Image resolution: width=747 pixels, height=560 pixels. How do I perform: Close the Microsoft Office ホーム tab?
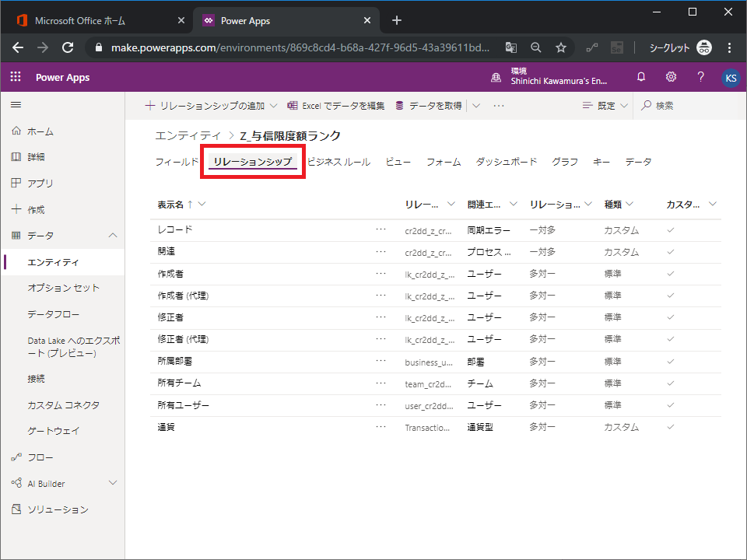(x=181, y=20)
